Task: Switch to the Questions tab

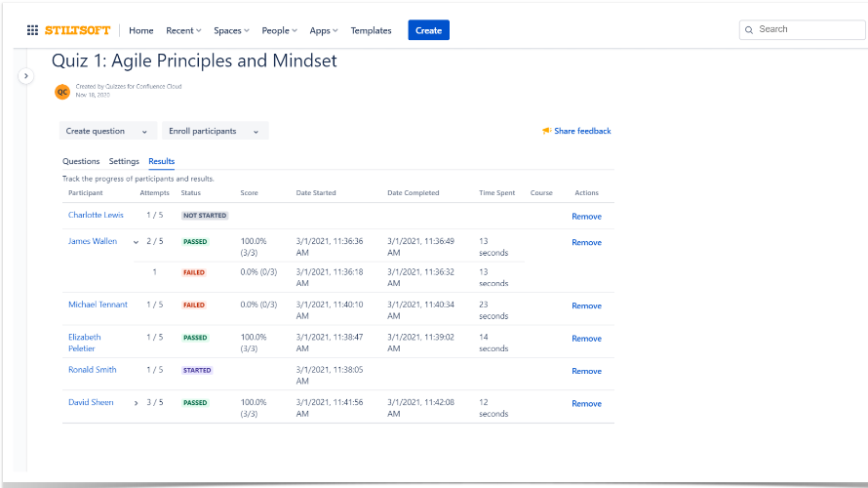Action: tap(81, 161)
